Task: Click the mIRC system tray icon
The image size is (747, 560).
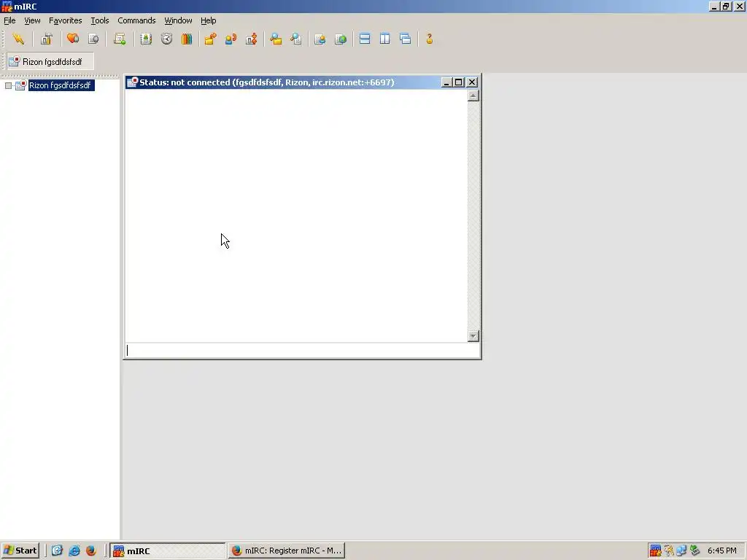Action: 656,551
